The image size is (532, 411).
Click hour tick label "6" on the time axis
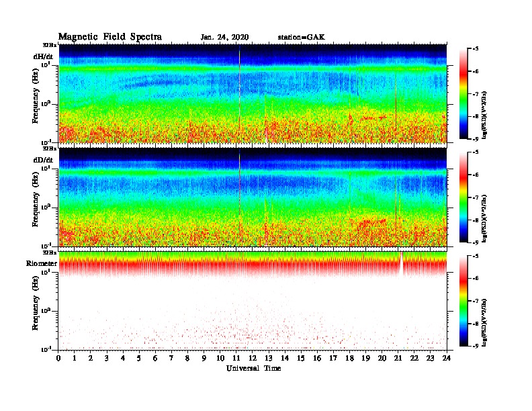(x=155, y=358)
